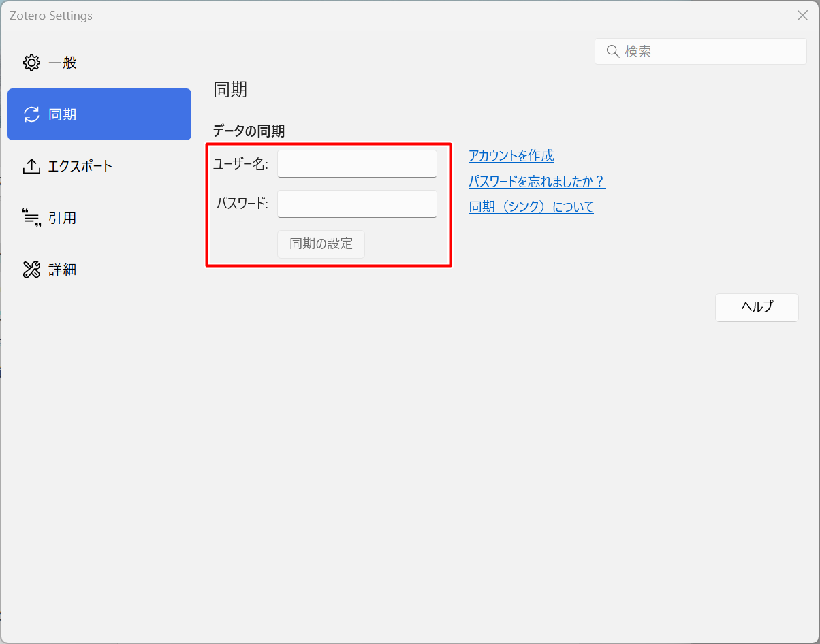
Task: Focus the パスワード input field
Action: point(357,204)
